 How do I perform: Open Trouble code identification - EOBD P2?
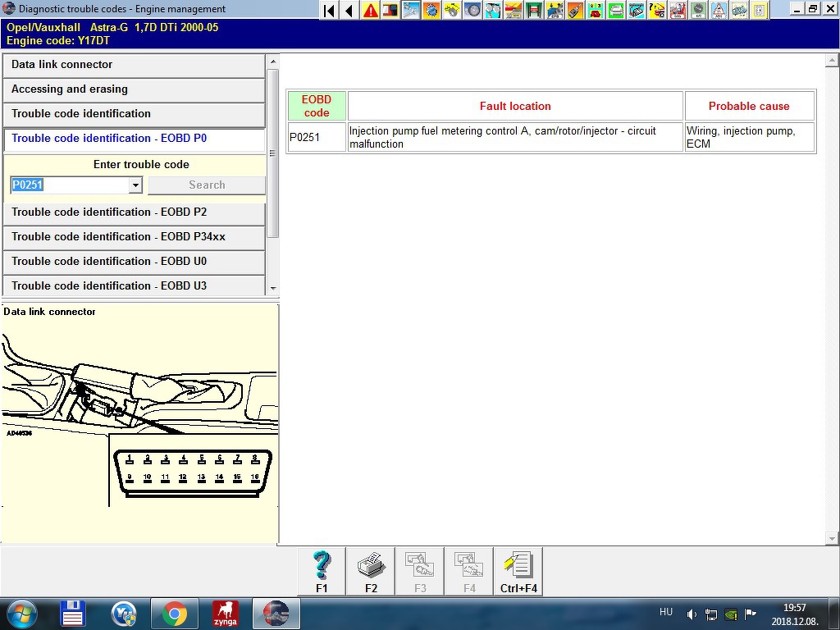tap(134, 212)
